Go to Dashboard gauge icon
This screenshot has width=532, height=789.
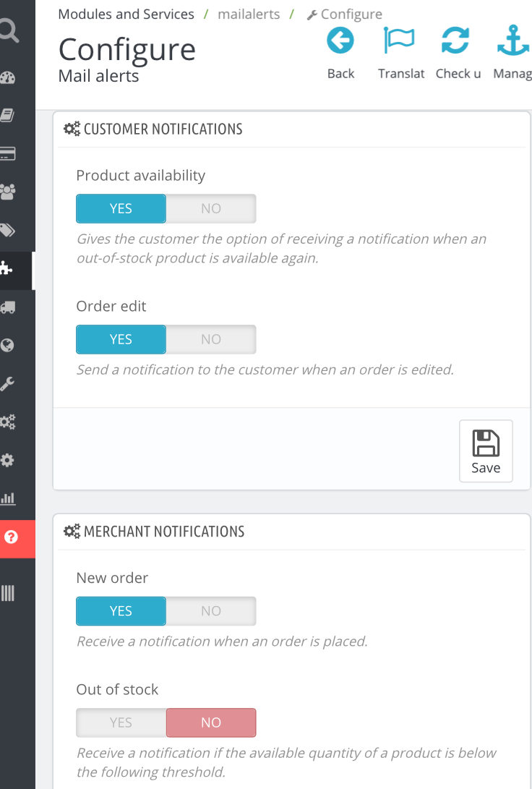coord(8,78)
